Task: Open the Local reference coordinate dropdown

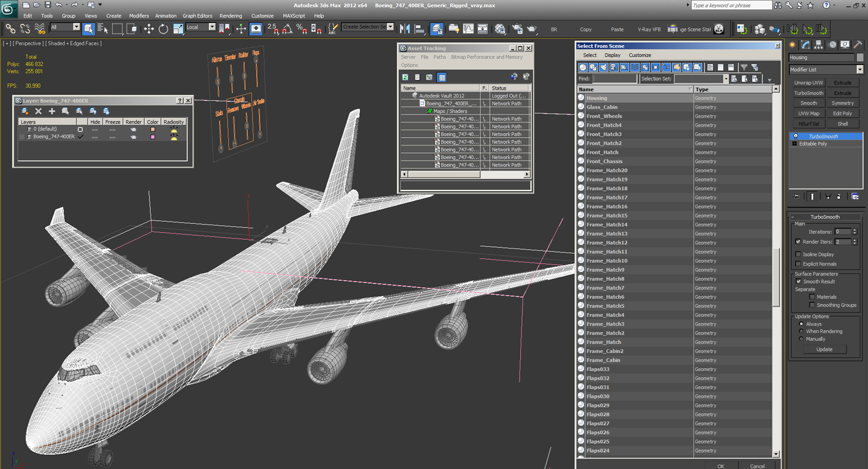Action: click(212, 27)
